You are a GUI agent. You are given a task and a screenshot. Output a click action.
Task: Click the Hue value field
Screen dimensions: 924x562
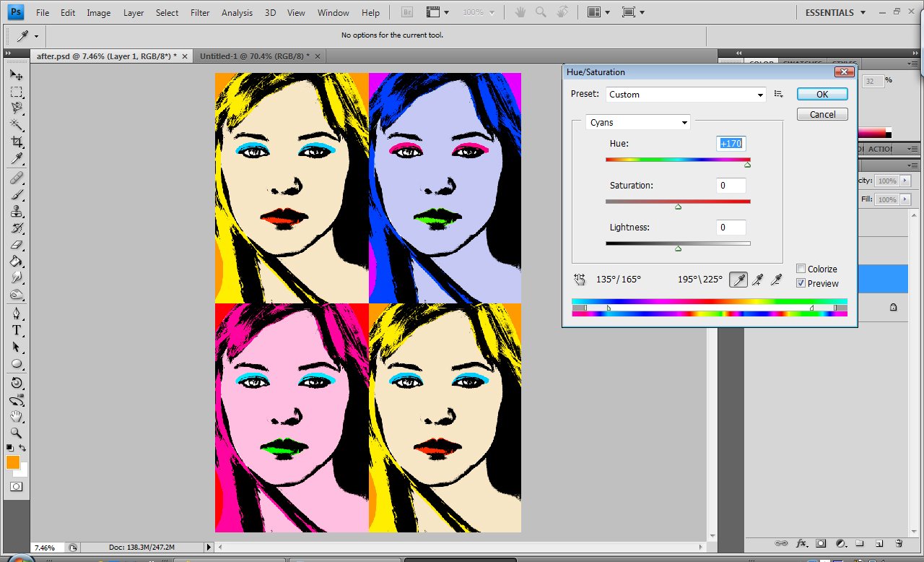731,144
